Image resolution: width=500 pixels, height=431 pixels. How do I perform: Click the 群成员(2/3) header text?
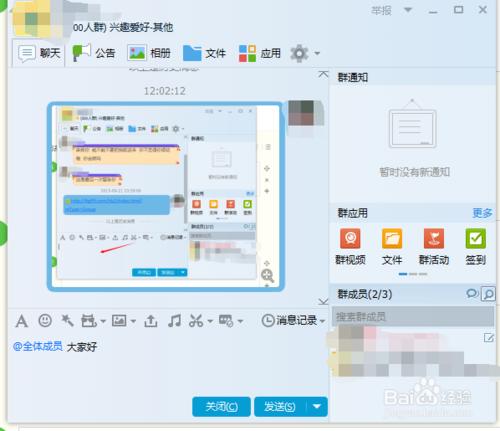tap(365, 294)
